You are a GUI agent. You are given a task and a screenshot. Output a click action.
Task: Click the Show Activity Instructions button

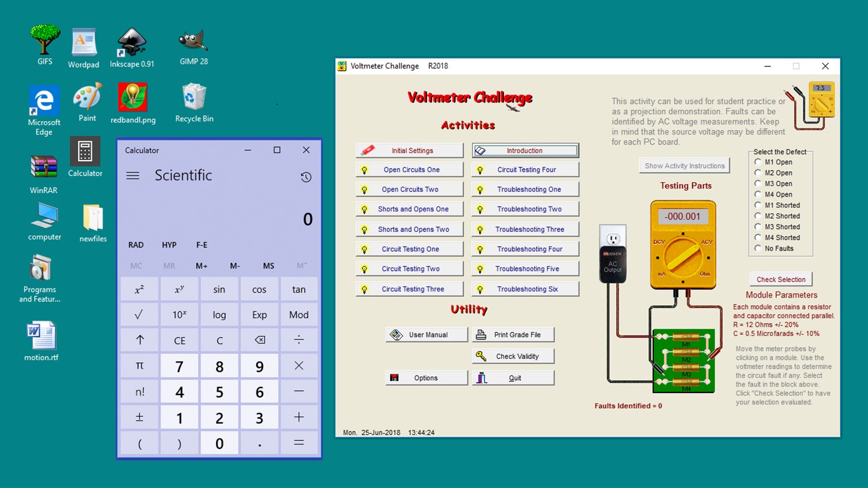(684, 166)
